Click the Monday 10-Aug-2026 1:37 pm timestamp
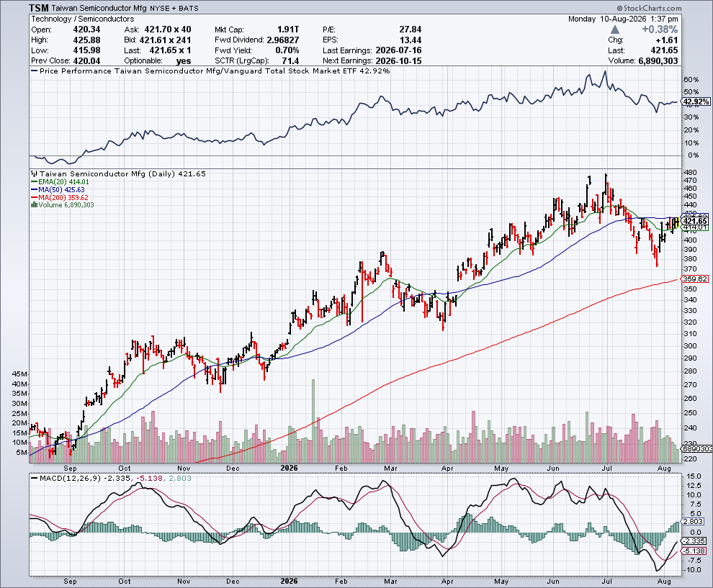The image size is (713, 588). (623, 19)
